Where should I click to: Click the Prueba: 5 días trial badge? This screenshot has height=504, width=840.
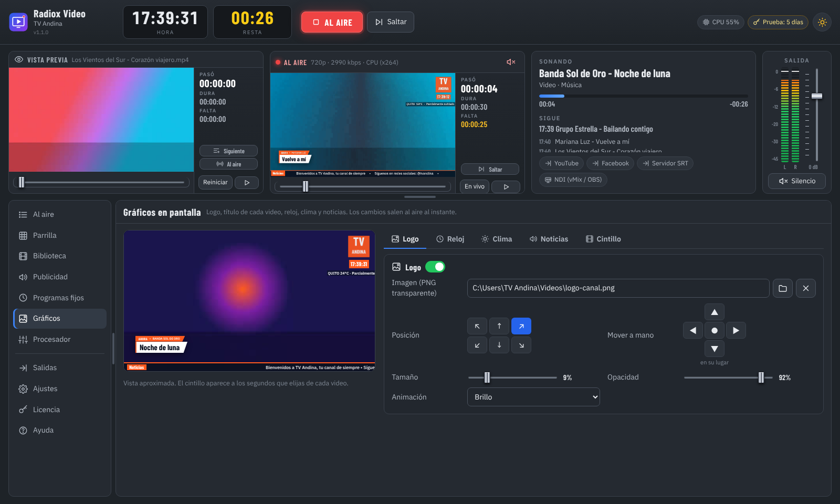pyautogui.click(x=778, y=22)
